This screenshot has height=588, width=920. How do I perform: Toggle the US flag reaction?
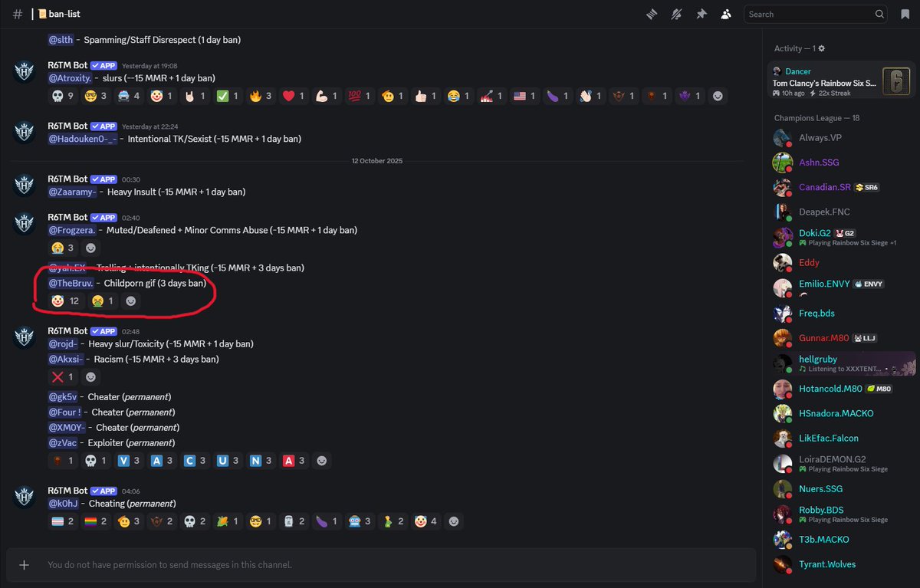coord(524,96)
